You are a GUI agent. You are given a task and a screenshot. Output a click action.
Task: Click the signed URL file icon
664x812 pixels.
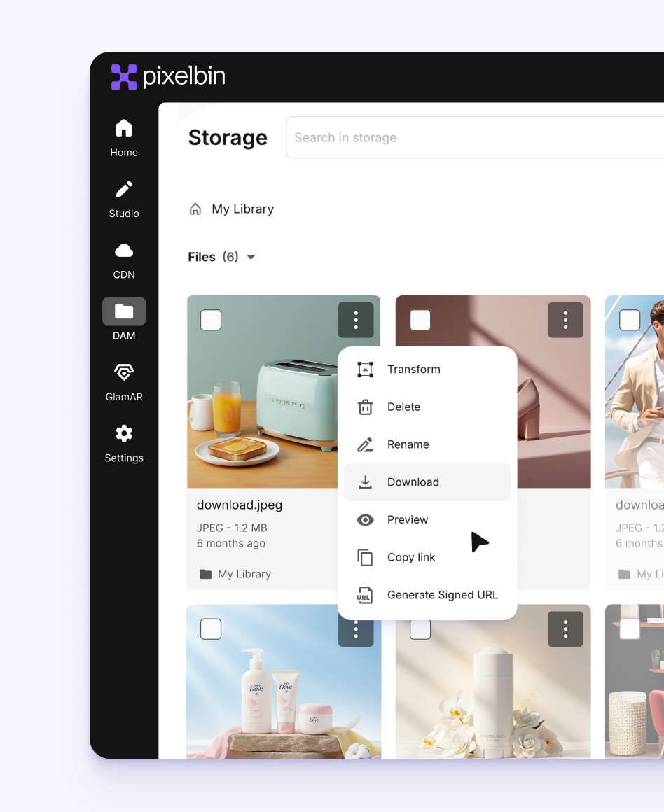click(x=364, y=595)
